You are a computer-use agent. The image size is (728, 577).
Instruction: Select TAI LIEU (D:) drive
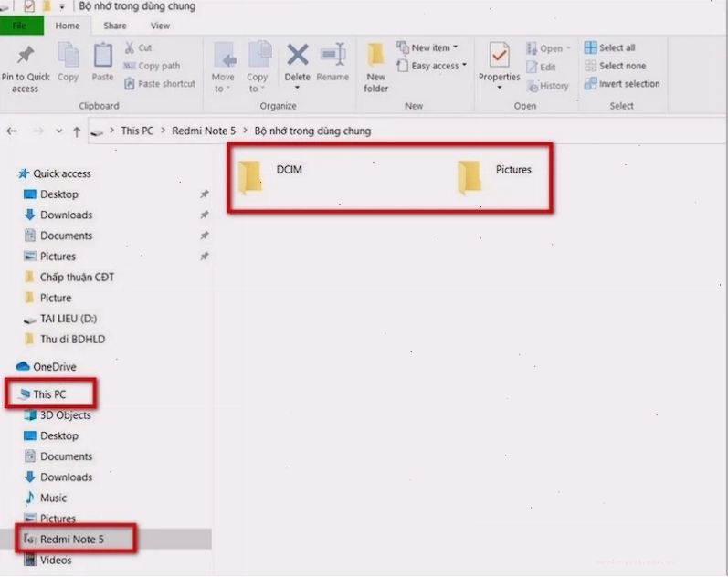[60, 319]
